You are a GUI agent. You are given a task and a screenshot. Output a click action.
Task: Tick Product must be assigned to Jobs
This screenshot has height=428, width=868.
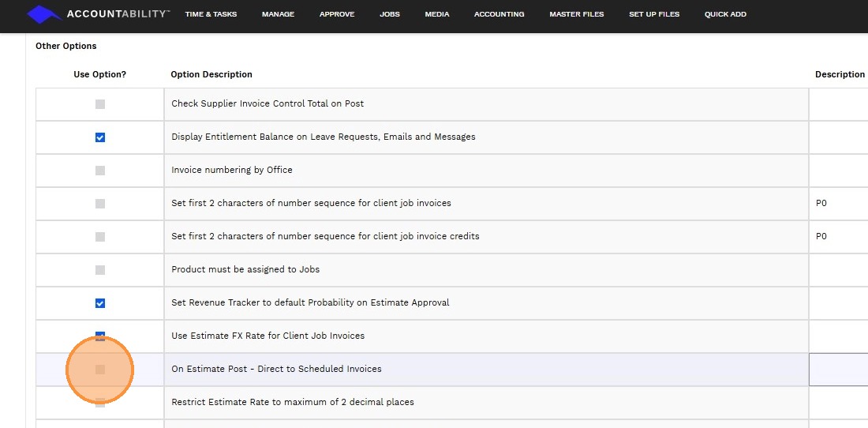pyautogui.click(x=100, y=270)
